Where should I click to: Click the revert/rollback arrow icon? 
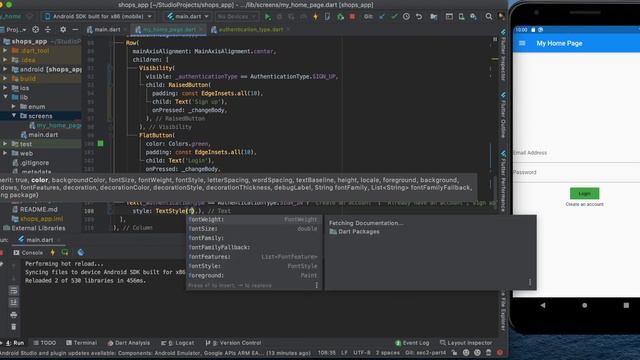419,17
